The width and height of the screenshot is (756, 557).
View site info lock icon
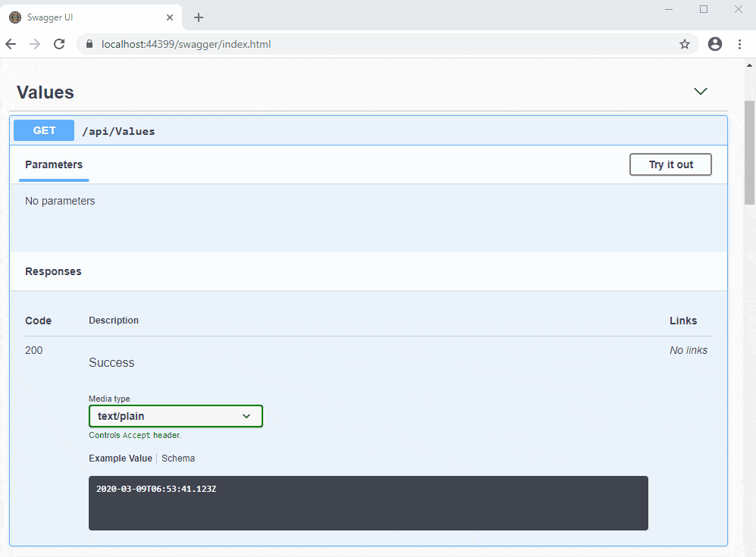(x=89, y=44)
